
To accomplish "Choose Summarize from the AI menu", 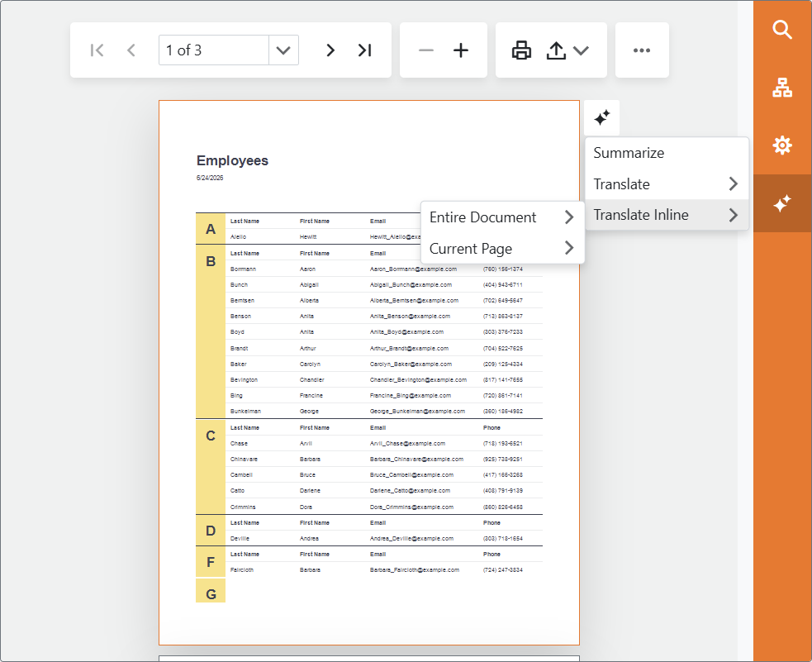I will pyautogui.click(x=667, y=153).
